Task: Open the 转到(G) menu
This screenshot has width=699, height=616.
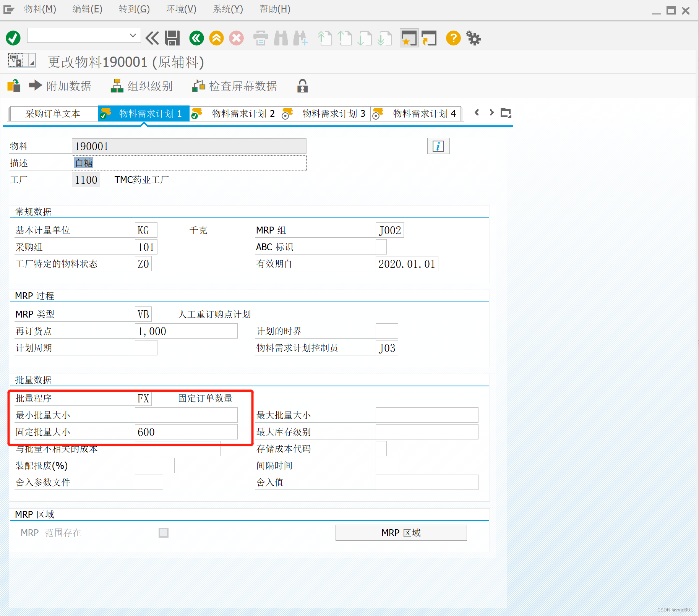Action: pyautogui.click(x=134, y=9)
